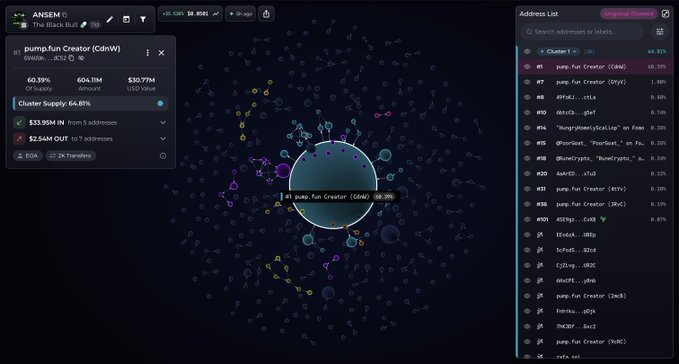The image size is (679, 364).
Task: Open the three-dot menu in pump.fun Creator panel
Action: tap(147, 52)
